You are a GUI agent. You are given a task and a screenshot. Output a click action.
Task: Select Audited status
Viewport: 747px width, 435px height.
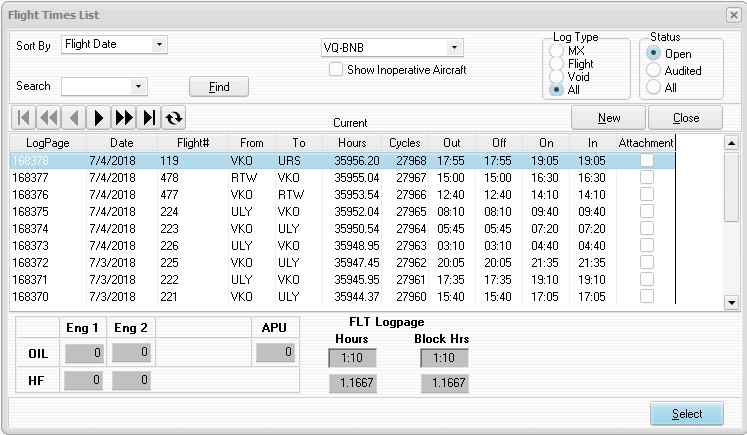654,71
